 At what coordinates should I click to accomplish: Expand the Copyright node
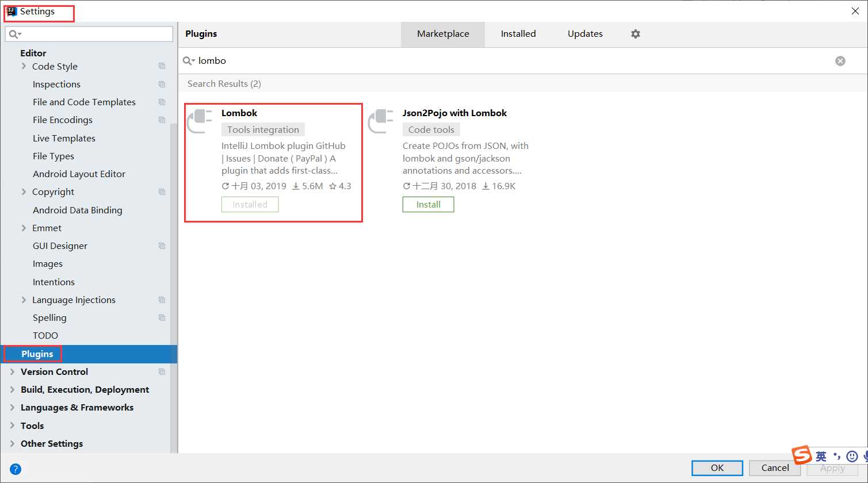pos(24,191)
